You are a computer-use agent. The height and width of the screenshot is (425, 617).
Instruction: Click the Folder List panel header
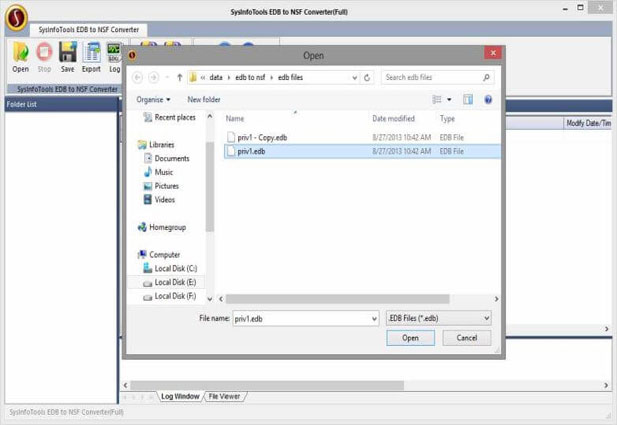[x=61, y=104]
